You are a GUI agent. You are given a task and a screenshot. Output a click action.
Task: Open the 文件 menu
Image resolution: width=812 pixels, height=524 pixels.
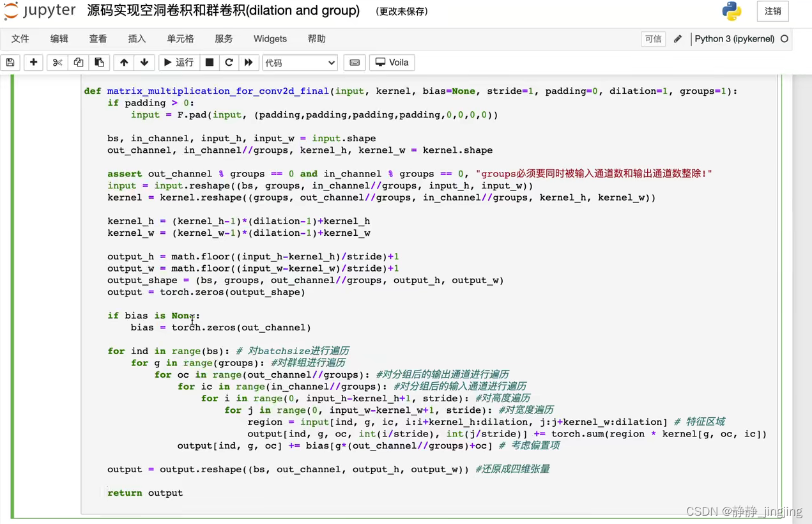pyautogui.click(x=20, y=38)
